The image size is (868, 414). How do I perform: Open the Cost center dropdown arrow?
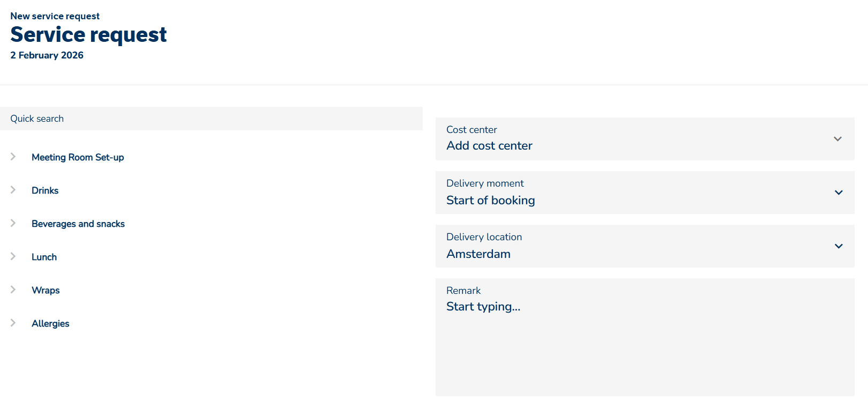[x=837, y=139]
